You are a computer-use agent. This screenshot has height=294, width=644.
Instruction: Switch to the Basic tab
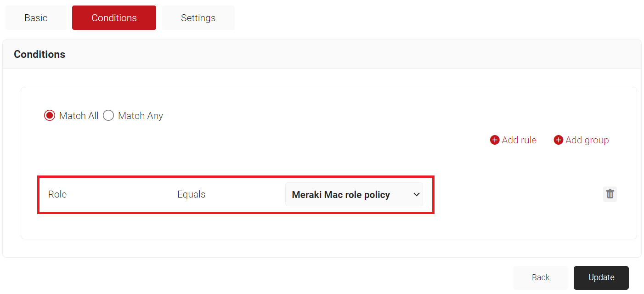coord(36,18)
